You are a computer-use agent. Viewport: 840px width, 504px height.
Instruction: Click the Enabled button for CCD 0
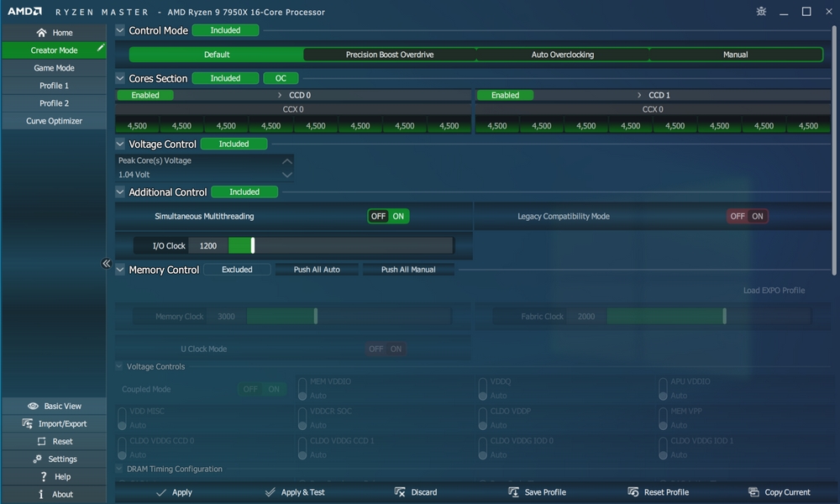coord(145,95)
